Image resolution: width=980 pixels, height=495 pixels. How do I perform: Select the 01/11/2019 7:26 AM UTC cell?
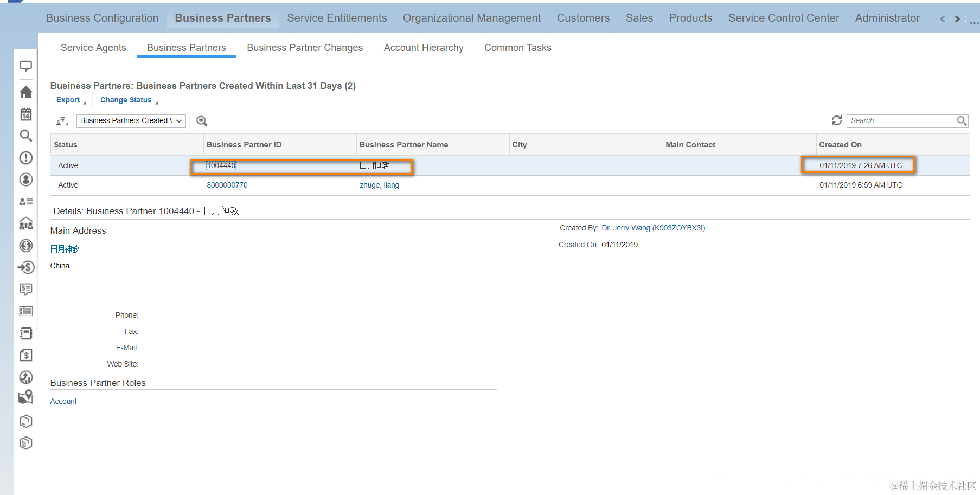click(x=861, y=165)
